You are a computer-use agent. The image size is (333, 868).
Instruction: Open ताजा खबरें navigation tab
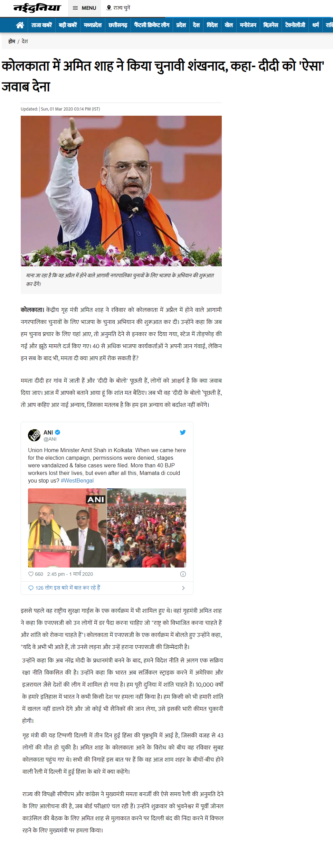(41, 25)
